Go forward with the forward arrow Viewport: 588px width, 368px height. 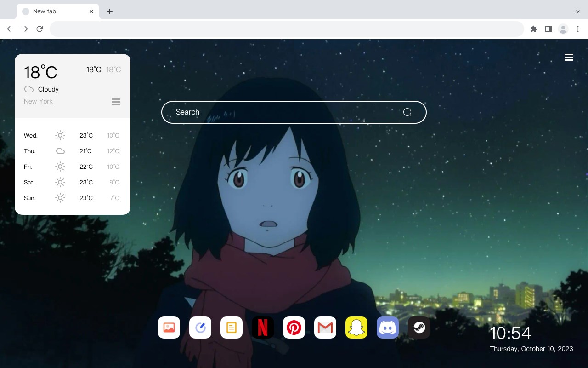25,29
